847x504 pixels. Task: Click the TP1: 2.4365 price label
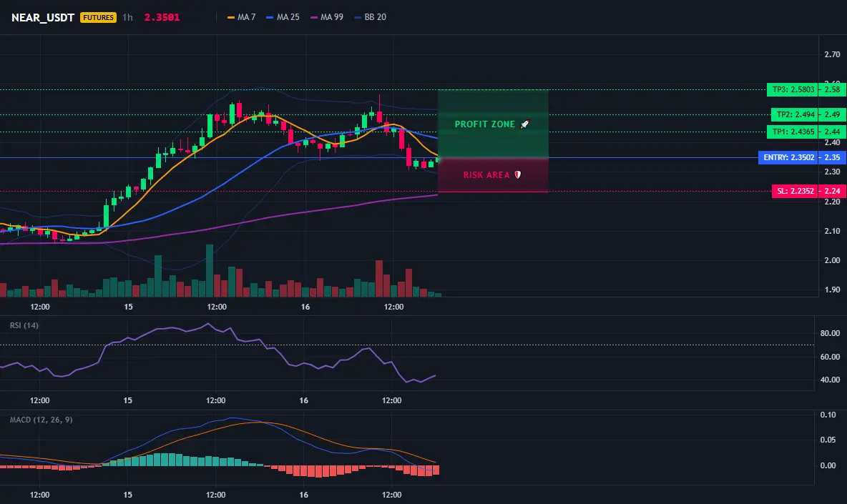click(793, 132)
